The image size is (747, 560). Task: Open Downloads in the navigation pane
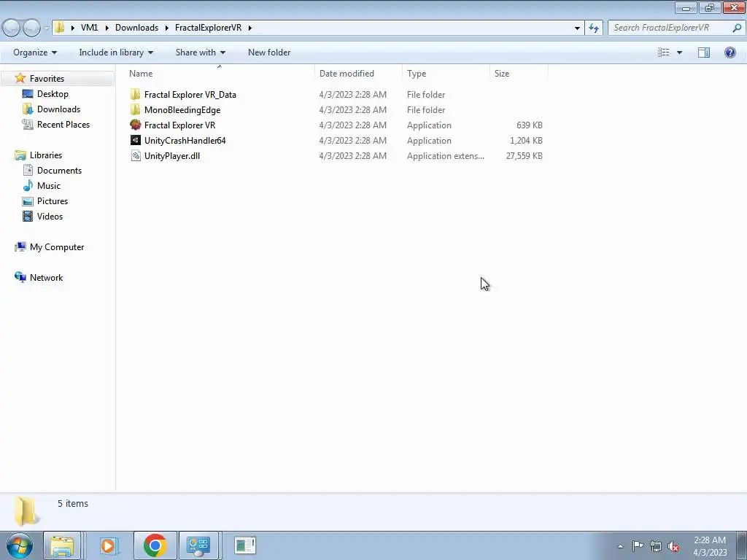58,109
